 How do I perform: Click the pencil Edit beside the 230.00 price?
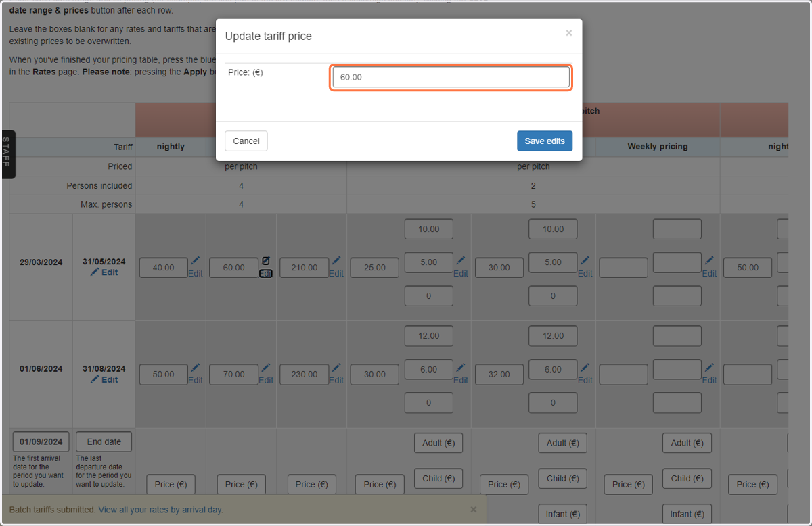tap(336, 374)
